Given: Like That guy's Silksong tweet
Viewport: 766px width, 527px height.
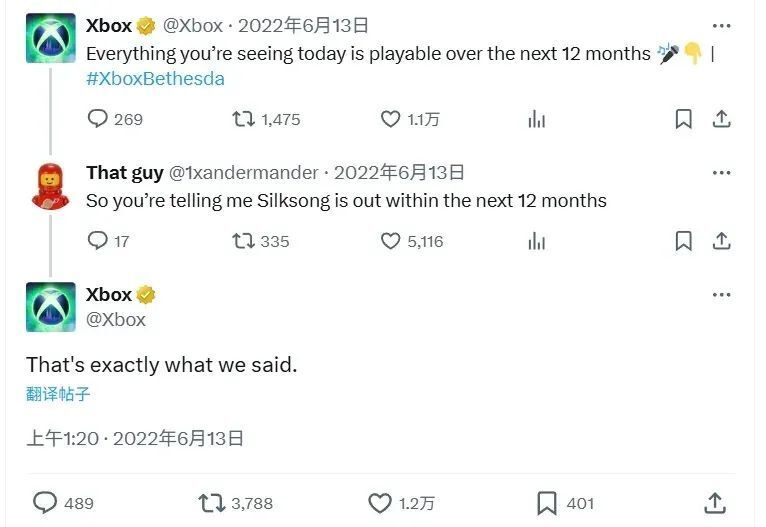Looking at the screenshot, I should click(391, 241).
